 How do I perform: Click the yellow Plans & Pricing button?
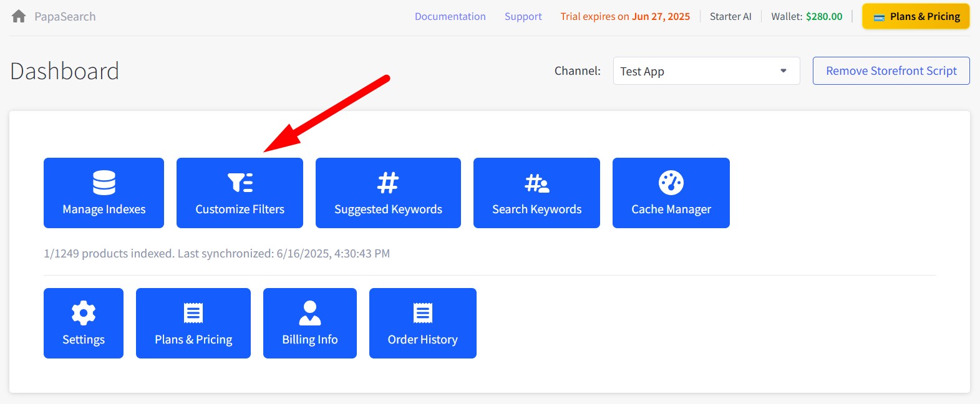pyautogui.click(x=916, y=16)
